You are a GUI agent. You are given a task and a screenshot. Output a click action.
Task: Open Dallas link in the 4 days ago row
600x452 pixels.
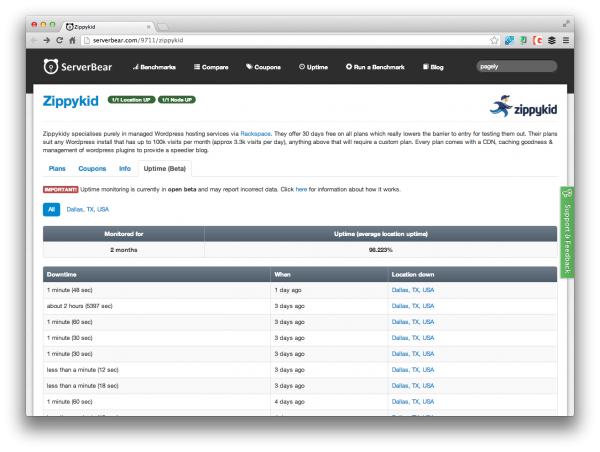coord(413,402)
